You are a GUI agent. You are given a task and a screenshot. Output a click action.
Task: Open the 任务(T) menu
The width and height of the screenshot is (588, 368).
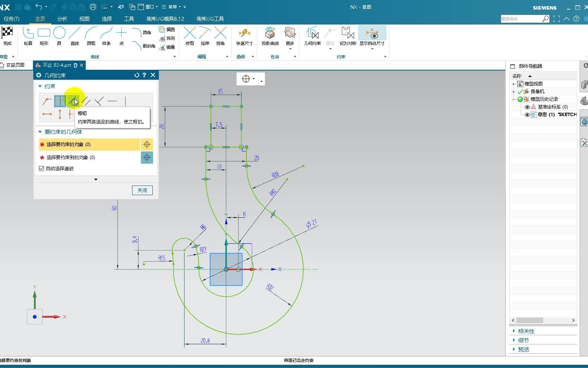click(x=11, y=19)
